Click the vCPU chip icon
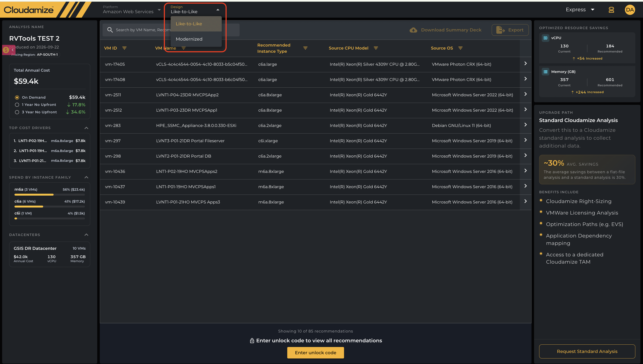This screenshot has height=364, width=643. coord(545,38)
